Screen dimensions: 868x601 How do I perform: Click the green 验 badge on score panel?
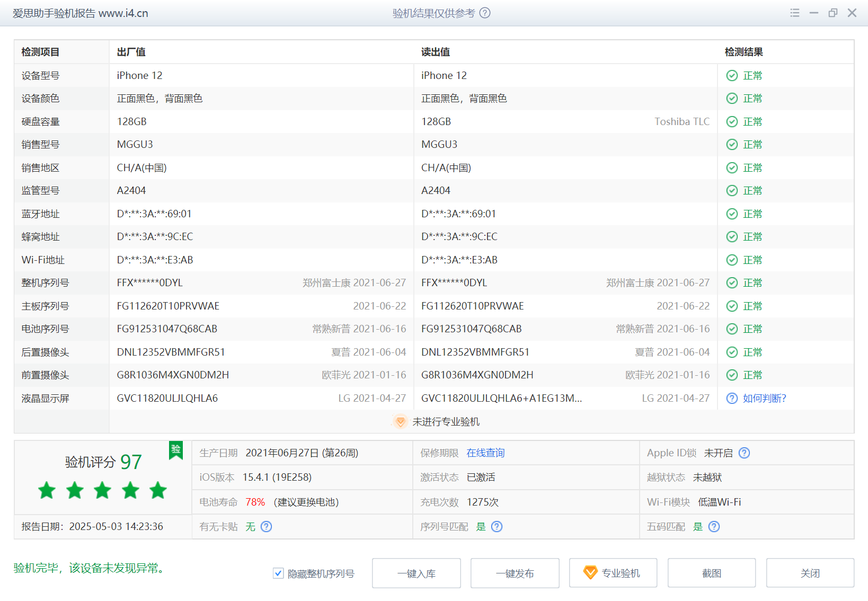pyautogui.click(x=176, y=450)
